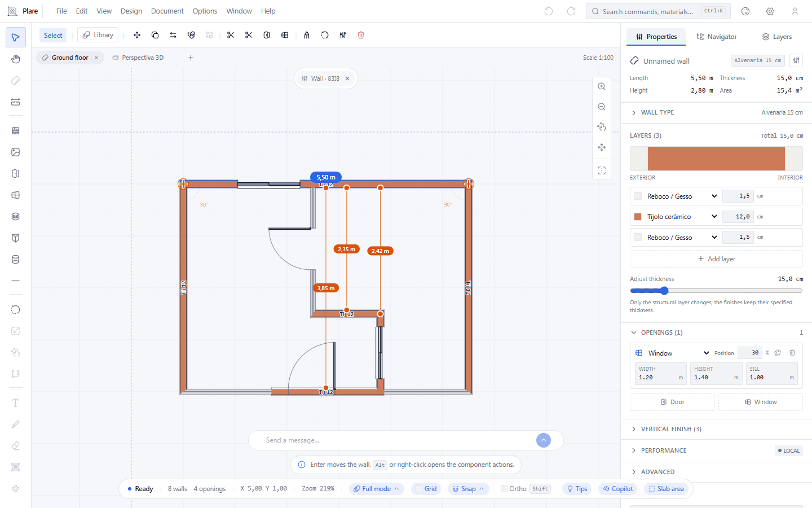Add a Door opening to the wall
This screenshot has width=812, height=508.
pos(672,402)
